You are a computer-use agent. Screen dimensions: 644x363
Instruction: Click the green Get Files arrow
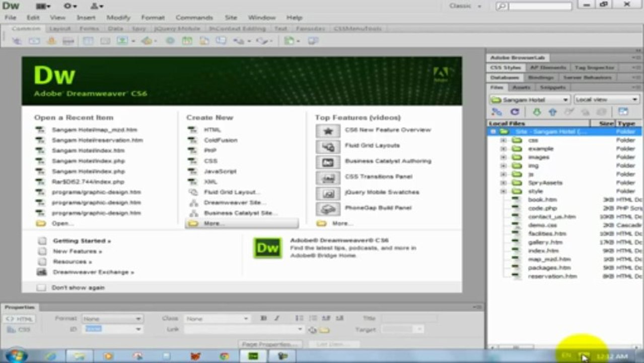pos(537,112)
